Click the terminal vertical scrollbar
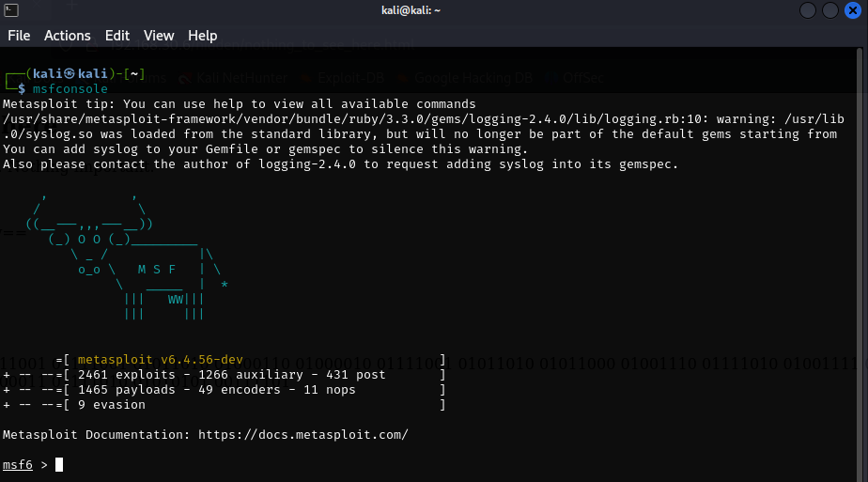868x482 pixels. [860, 265]
